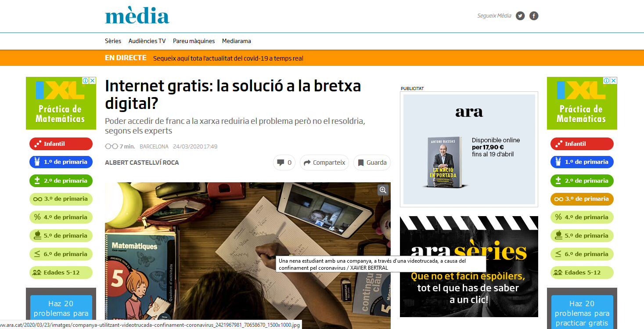This screenshot has height=329, width=644.
Task: Close the right IXL ad with X icon
Action: pyautogui.click(x=614, y=80)
